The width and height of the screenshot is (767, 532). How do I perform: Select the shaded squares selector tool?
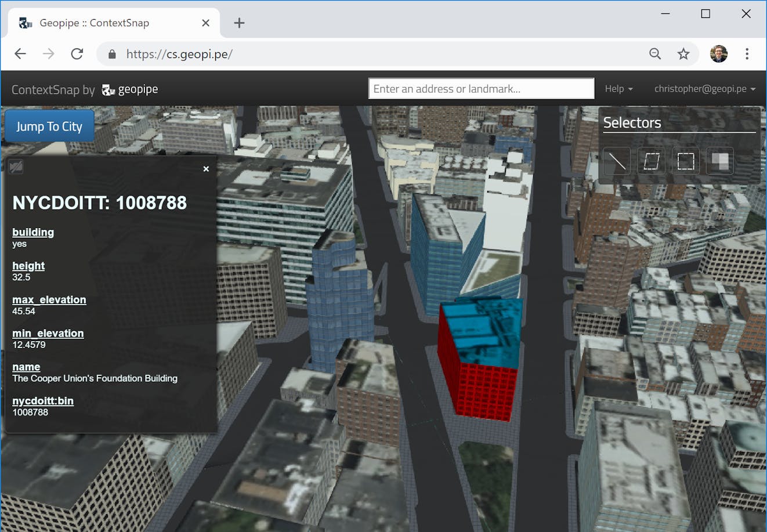(x=719, y=161)
